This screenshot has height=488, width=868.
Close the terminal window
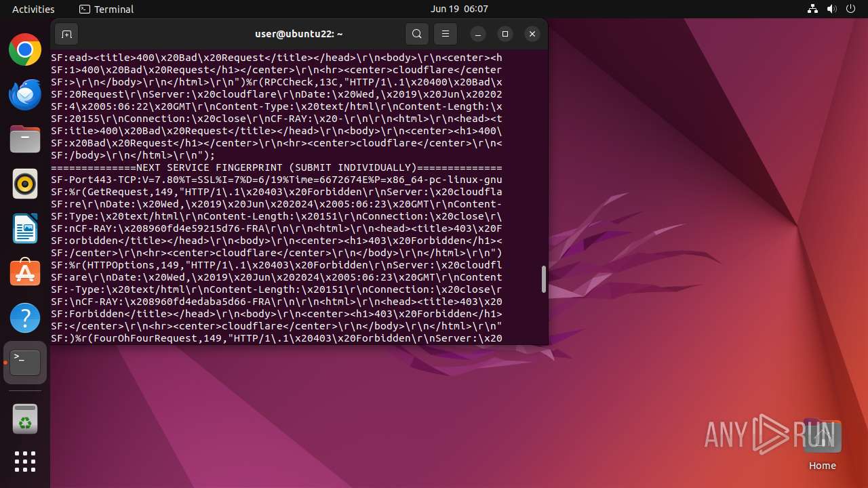pos(532,34)
